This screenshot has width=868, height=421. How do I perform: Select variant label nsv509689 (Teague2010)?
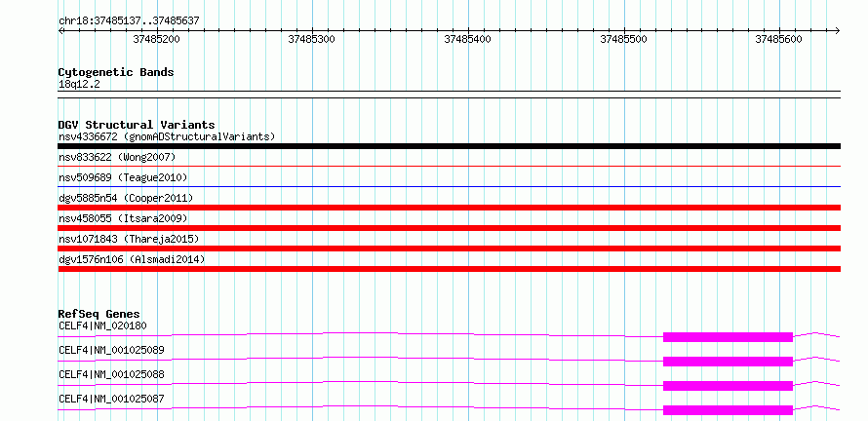point(123,177)
